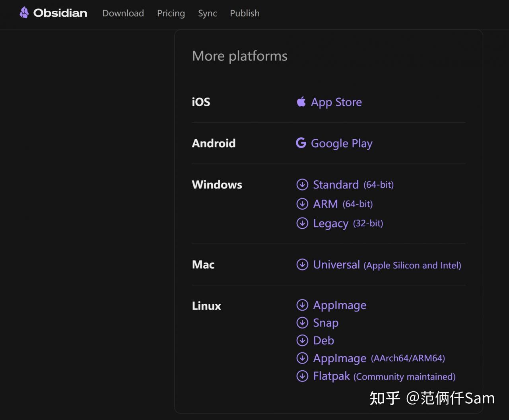
Task: Go to the Pricing page
Action: (171, 13)
